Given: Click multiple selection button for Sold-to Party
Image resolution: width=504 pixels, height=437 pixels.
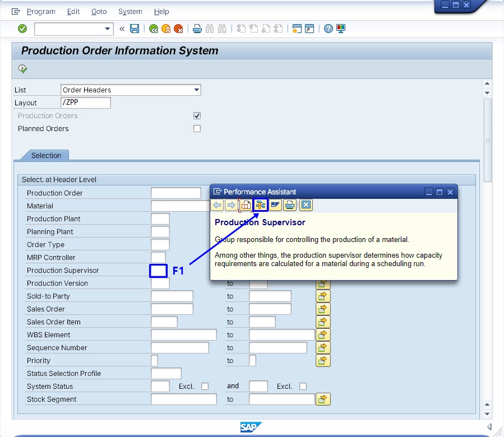Looking at the screenshot, I should 323,296.
